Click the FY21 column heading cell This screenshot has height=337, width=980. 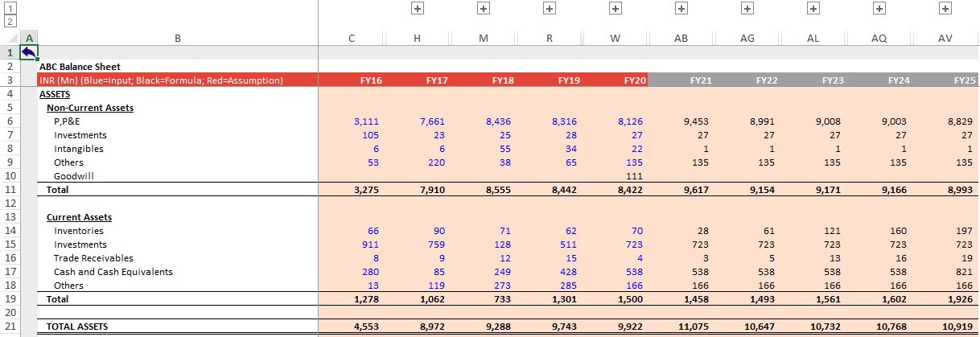(701, 80)
